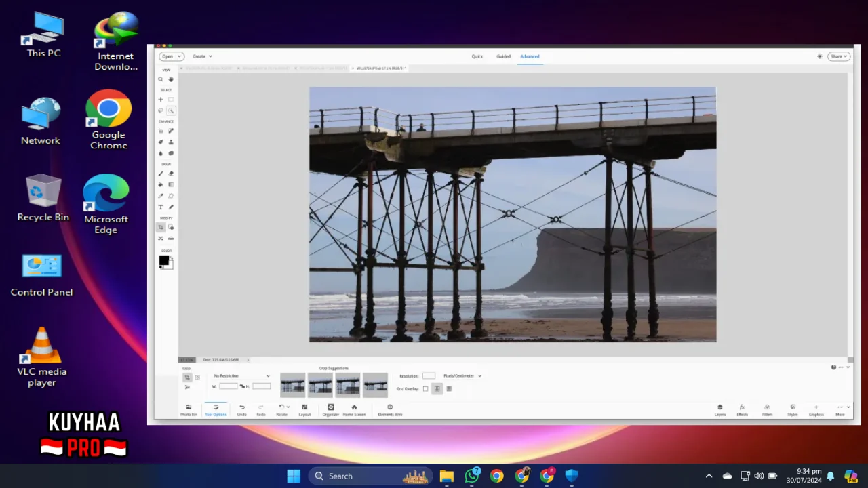Viewport: 868px width, 488px height.
Task: Switch to Advanced editing mode
Action: click(x=530, y=56)
